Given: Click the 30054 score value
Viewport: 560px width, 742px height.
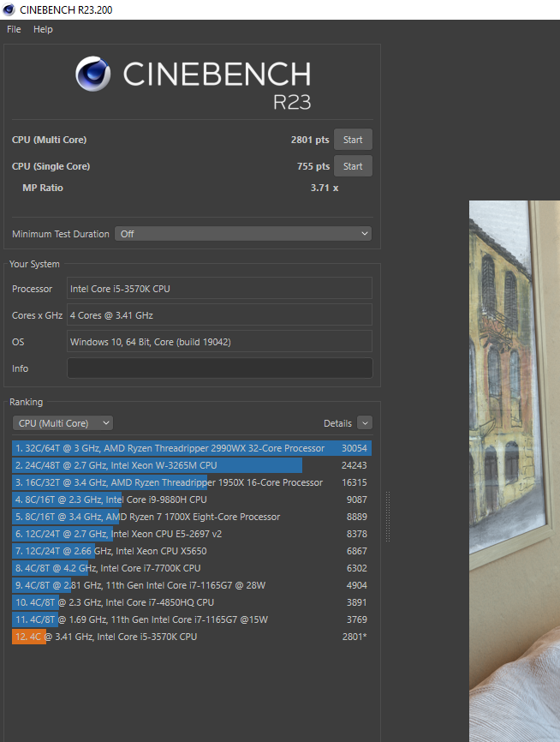Looking at the screenshot, I should pyautogui.click(x=354, y=448).
